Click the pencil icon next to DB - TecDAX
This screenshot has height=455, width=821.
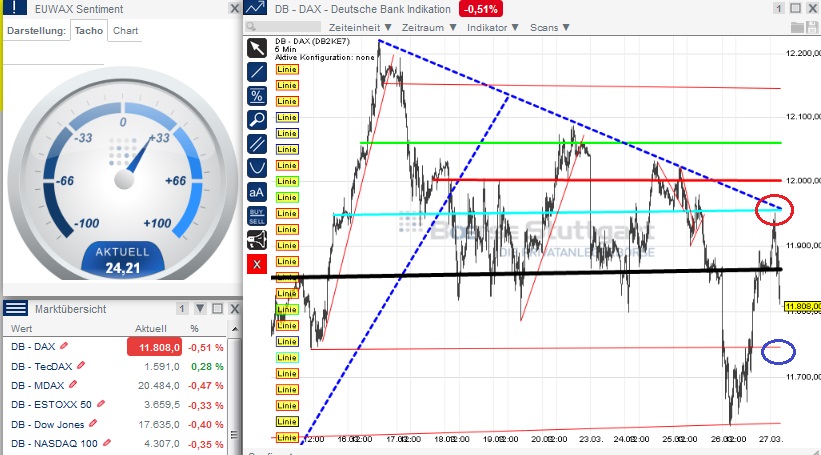point(81,365)
